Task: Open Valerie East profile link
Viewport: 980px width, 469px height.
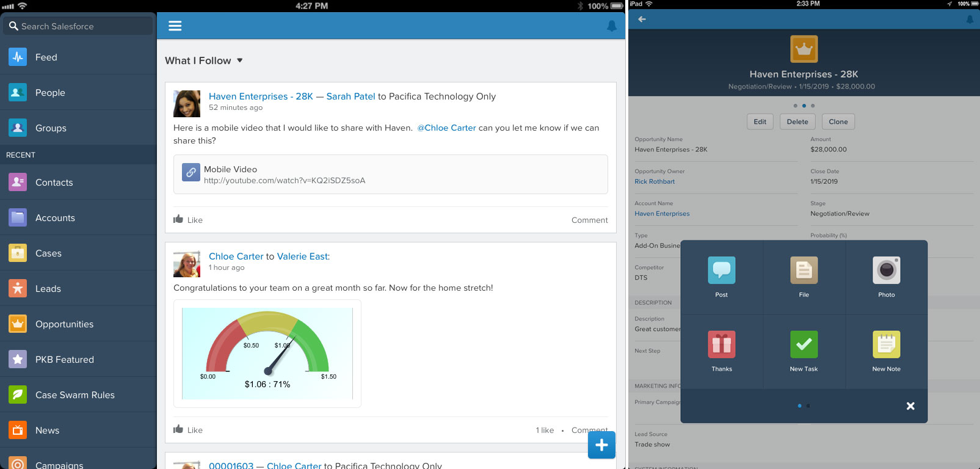Action: 302,256
